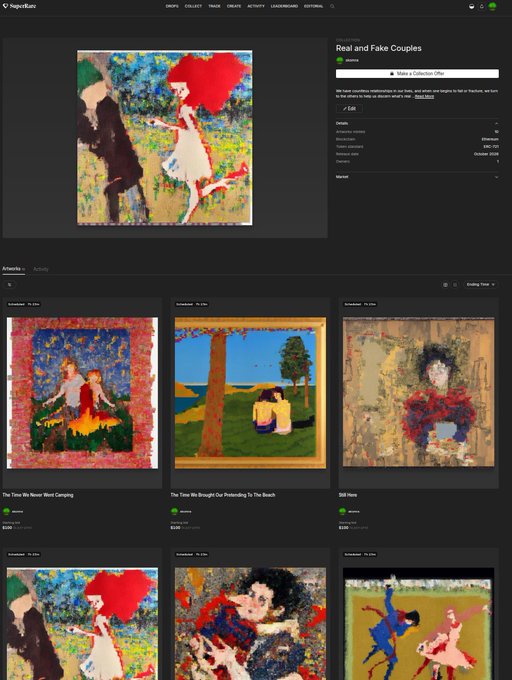Click the SuperRare logo

(20, 6)
